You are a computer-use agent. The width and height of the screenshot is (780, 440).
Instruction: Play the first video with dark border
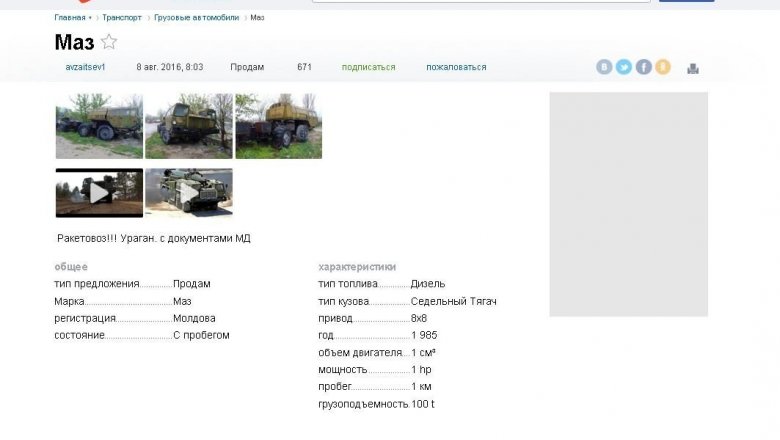[x=99, y=193]
